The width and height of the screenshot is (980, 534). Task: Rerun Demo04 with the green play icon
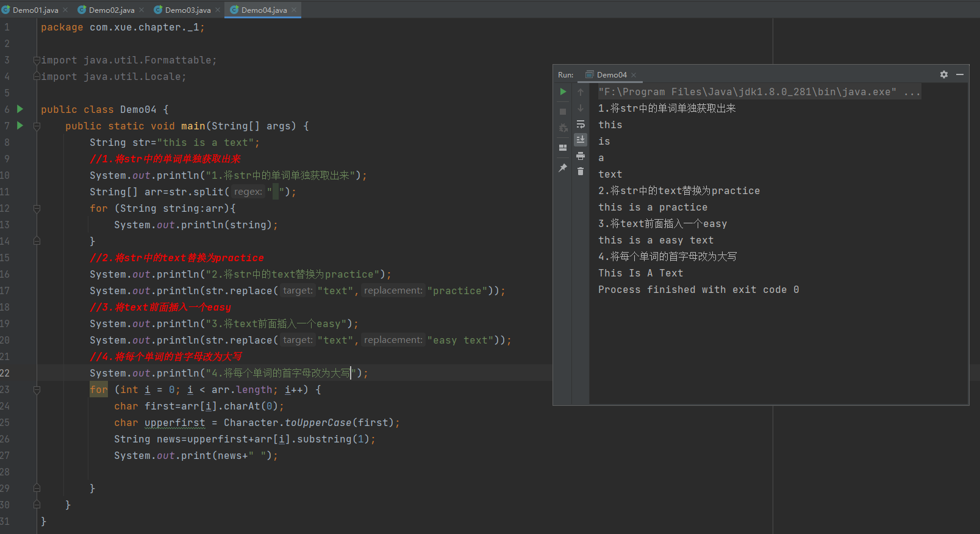click(x=563, y=92)
